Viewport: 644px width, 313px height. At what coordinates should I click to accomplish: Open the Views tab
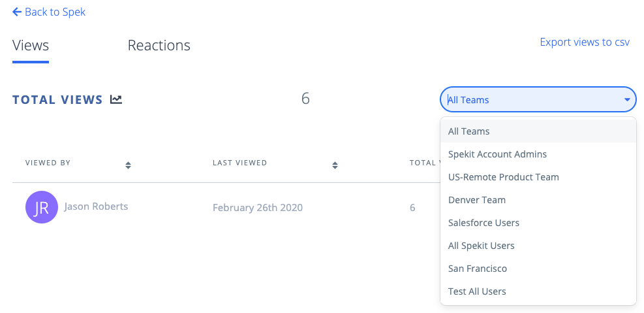click(31, 45)
